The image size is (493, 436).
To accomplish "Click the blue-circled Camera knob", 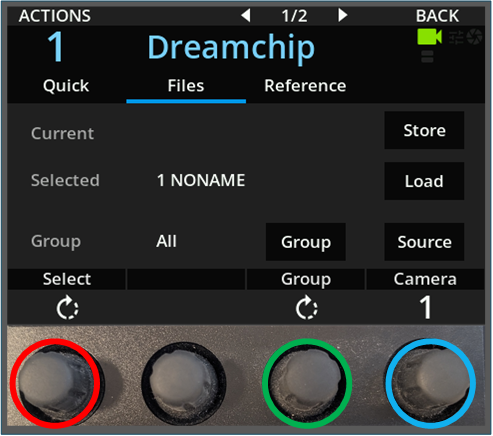I will click(x=431, y=383).
